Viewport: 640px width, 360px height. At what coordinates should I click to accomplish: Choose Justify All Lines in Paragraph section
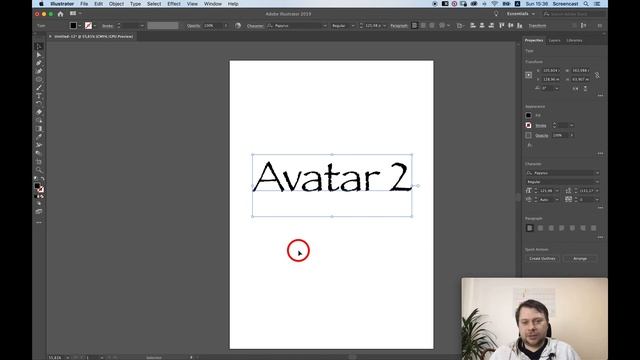pyautogui.click(x=593, y=228)
